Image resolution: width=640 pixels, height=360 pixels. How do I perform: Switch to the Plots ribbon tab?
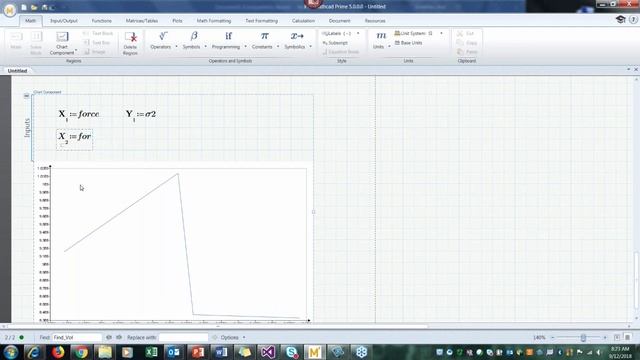(177, 20)
